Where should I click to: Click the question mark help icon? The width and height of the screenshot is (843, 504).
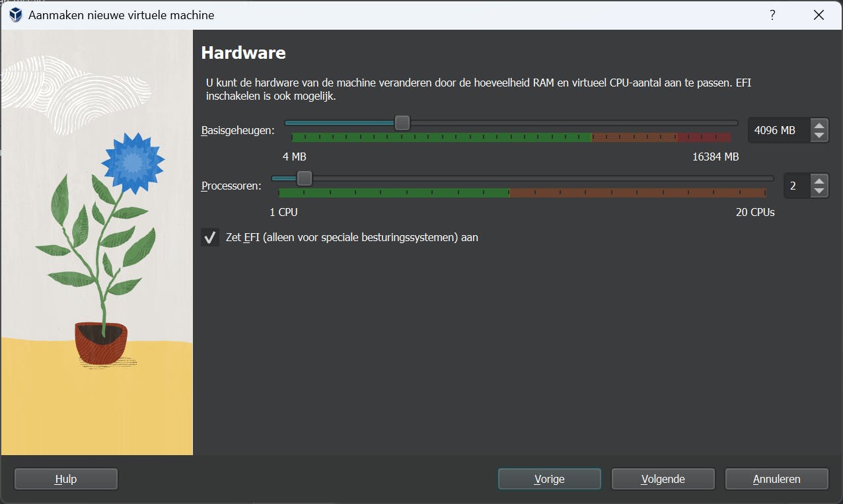click(772, 15)
